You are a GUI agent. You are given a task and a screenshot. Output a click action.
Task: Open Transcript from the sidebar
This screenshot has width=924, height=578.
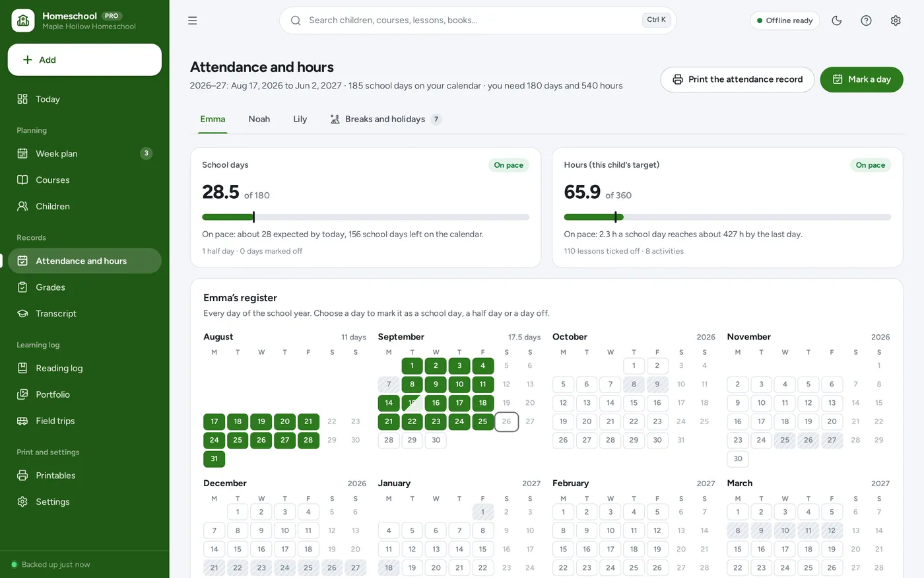point(84,314)
